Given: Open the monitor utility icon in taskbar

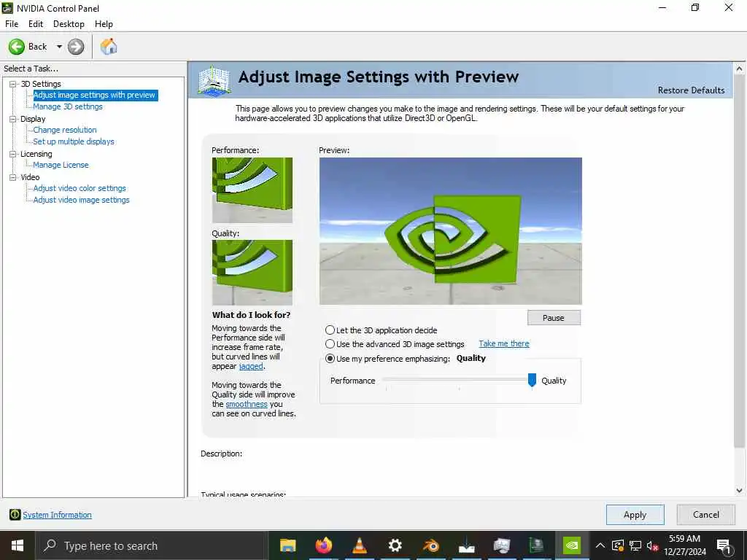Looking at the screenshot, I should click(502, 545).
